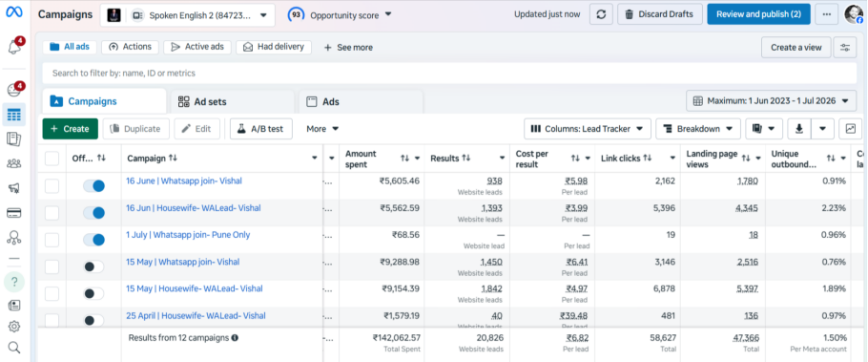The image size is (868, 362).
Task: Open view customization sliders icon
Action: 845,48
